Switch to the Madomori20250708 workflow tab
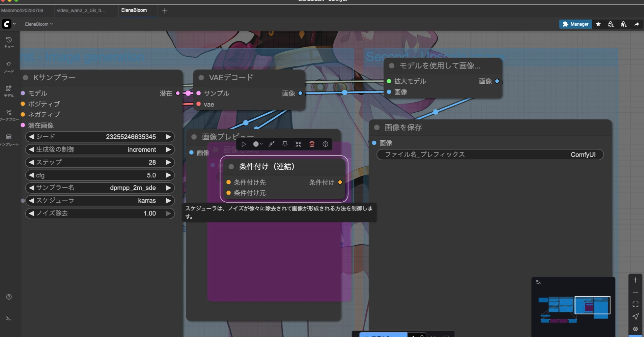 pos(22,10)
